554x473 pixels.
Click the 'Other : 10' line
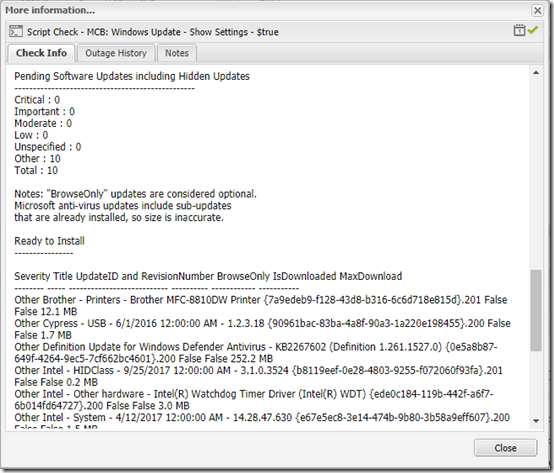(x=37, y=159)
